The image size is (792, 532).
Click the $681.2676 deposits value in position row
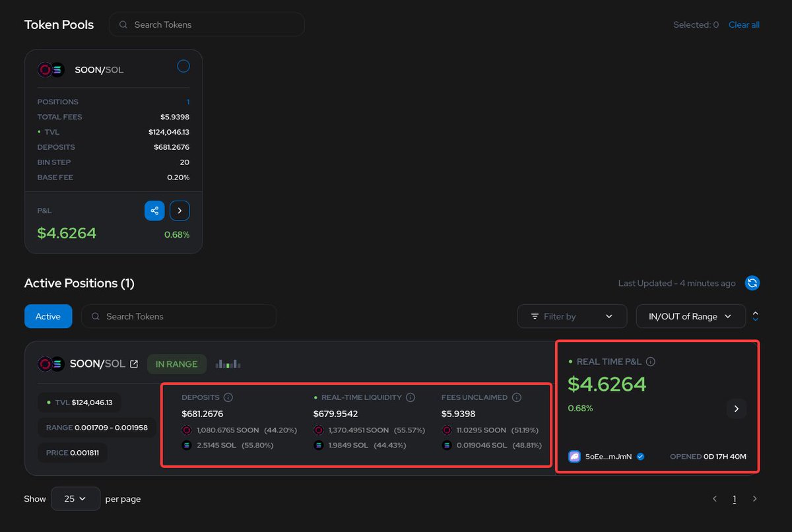[x=203, y=414]
